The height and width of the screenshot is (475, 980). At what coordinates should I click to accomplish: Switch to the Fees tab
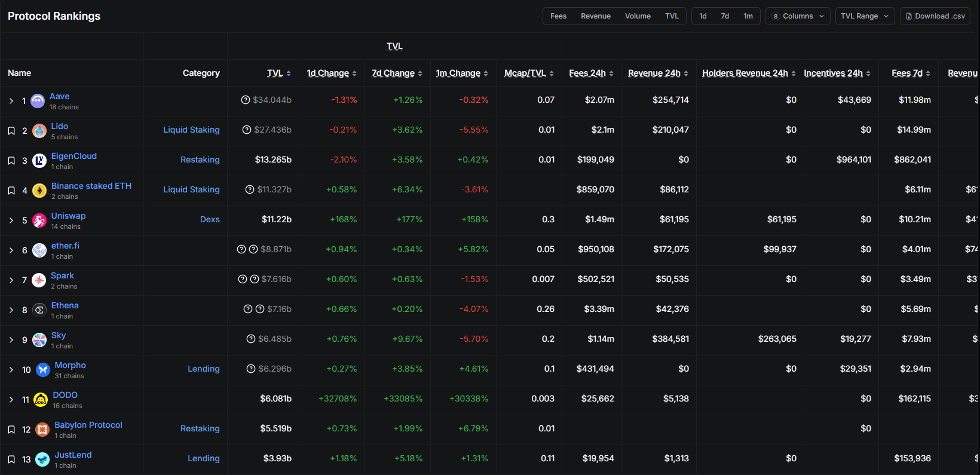point(558,16)
